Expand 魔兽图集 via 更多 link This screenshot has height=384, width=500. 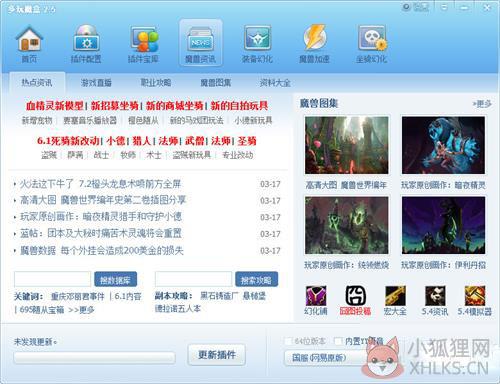(482, 104)
